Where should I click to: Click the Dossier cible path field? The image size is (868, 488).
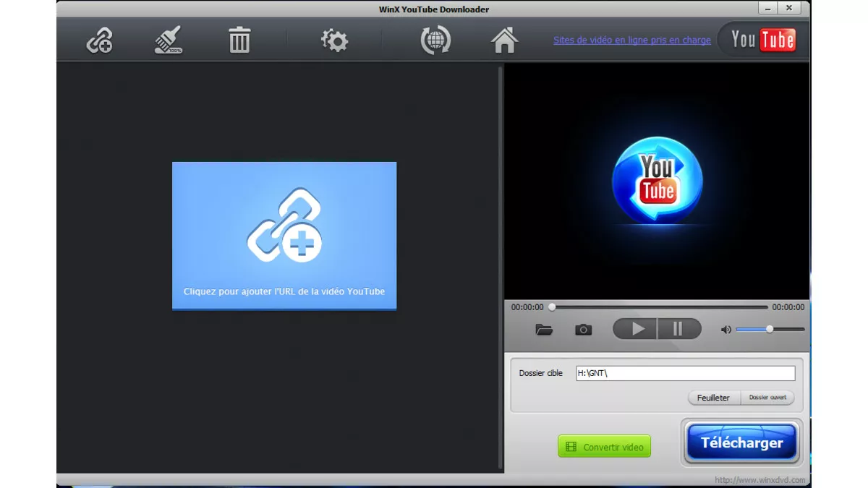[x=685, y=373]
